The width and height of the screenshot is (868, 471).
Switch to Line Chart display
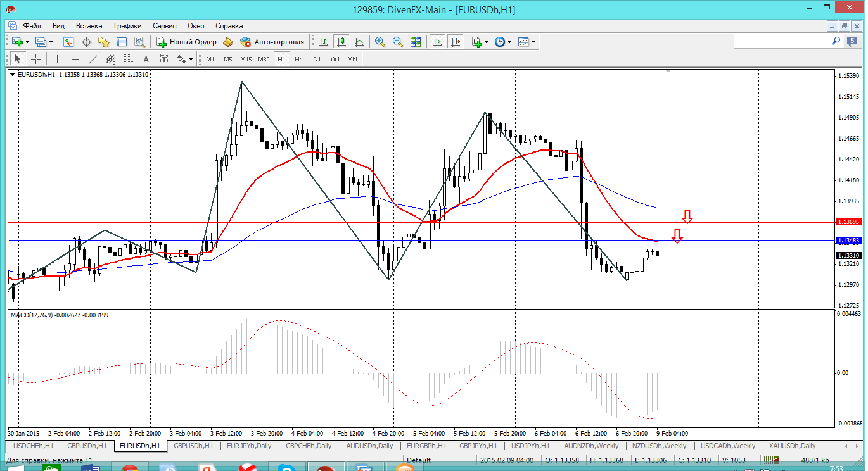coord(360,42)
